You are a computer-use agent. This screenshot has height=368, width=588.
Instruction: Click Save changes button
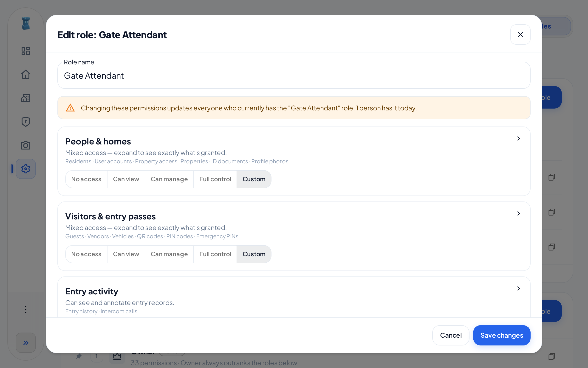pyautogui.click(x=502, y=335)
